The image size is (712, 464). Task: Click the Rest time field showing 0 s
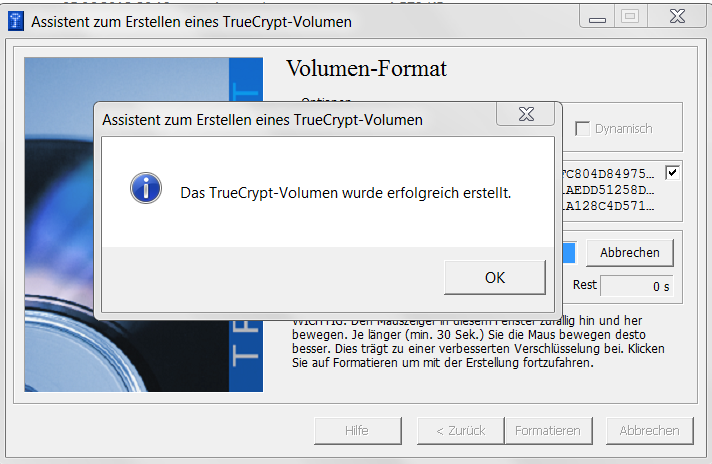tap(637, 285)
